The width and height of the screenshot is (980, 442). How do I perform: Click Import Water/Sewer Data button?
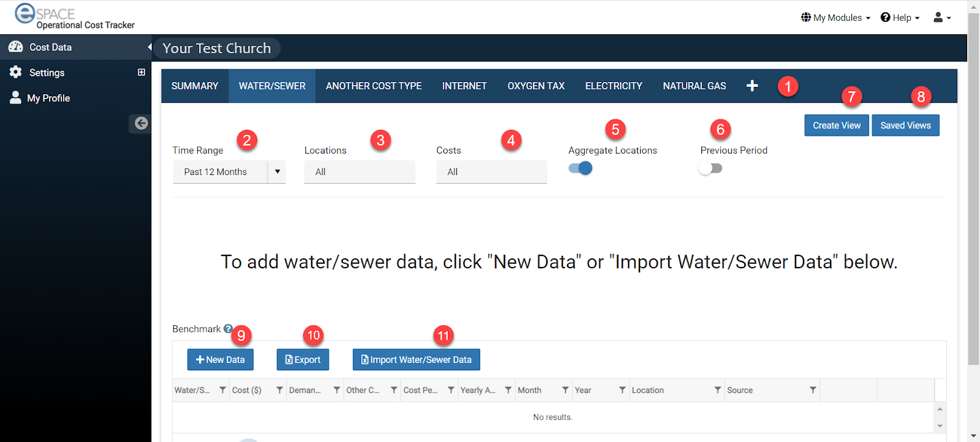(417, 360)
